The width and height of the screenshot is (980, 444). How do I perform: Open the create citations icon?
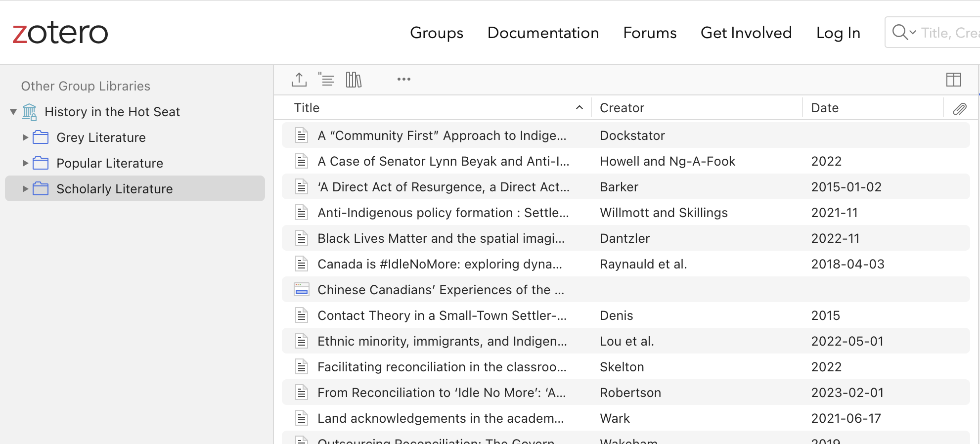(326, 79)
